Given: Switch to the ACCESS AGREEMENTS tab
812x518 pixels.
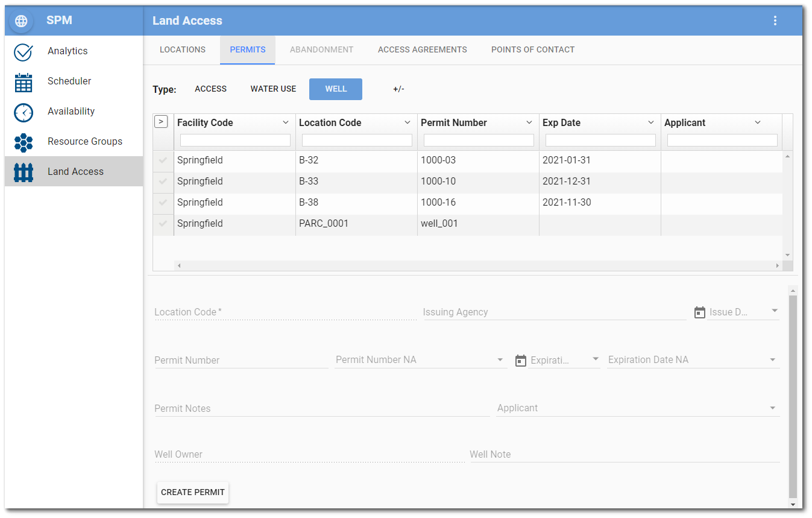Looking at the screenshot, I should pyautogui.click(x=423, y=50).
